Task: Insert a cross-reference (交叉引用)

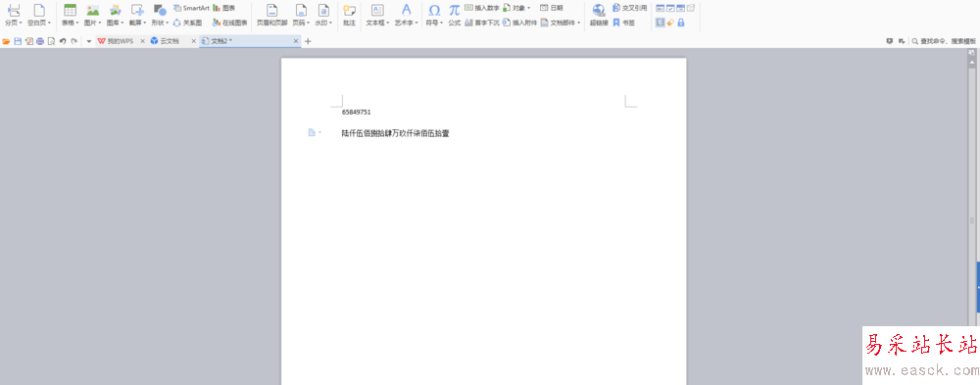Action: [629, 8]
